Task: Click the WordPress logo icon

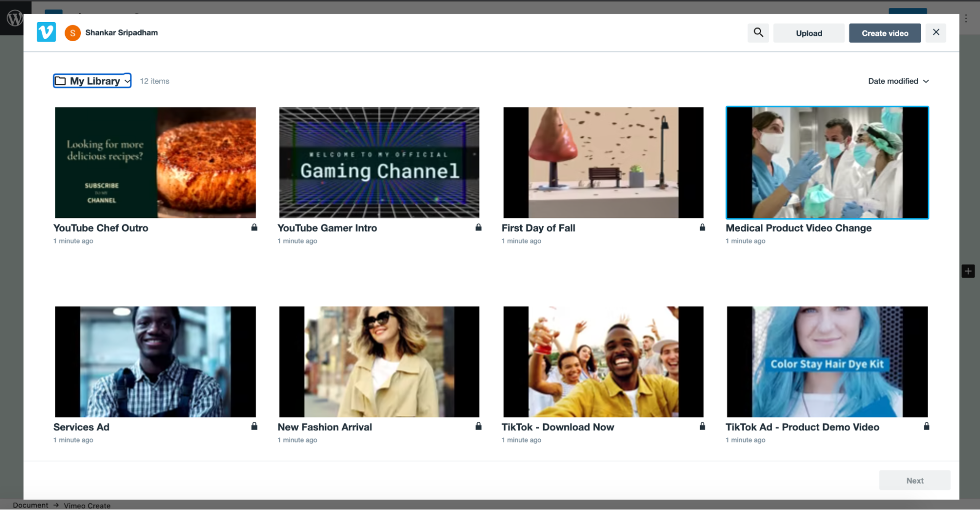Action: click(x=15, y=19)
